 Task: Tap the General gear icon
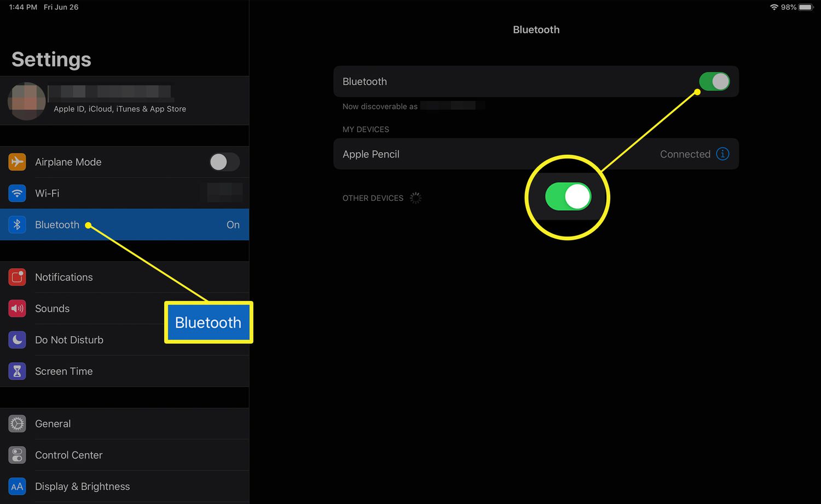17,424
